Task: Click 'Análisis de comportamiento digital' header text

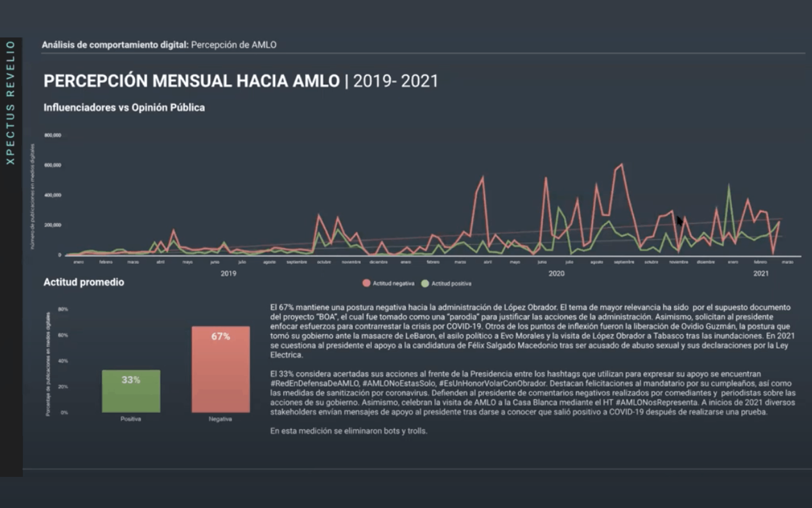Action: pyautogui.click(x=115, y=45)
